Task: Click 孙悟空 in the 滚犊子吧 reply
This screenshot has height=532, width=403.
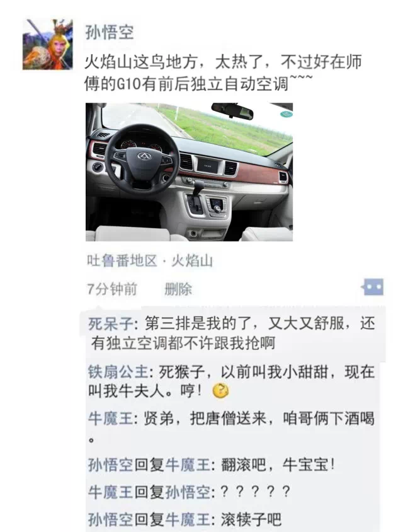Action: [x=110, y=519]
